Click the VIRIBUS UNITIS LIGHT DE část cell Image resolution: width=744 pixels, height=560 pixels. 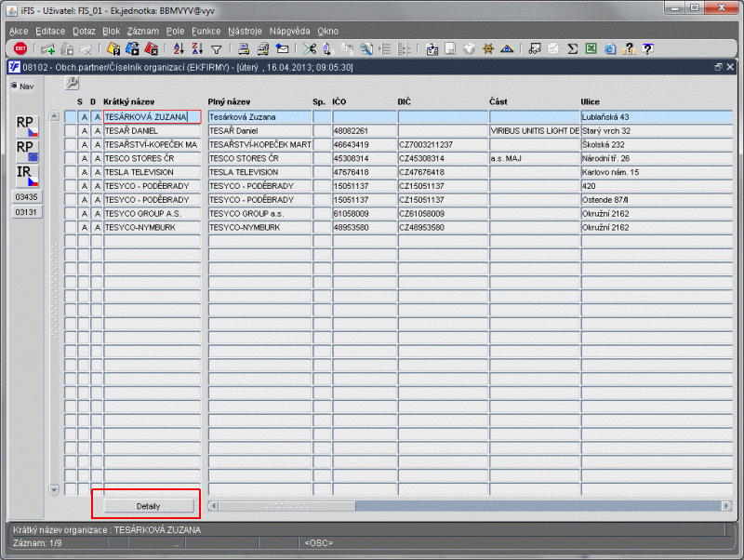click(x=534, y=130)
